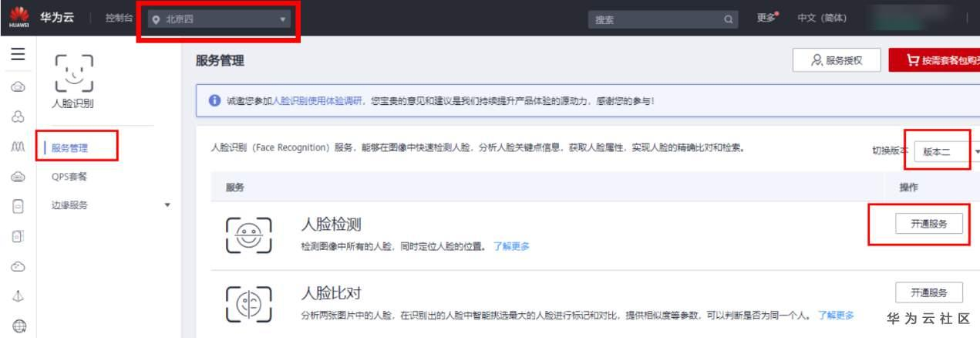Screen dimensions: 980x338
Task: Click the 服务授权 button
Action: [837, 61]
